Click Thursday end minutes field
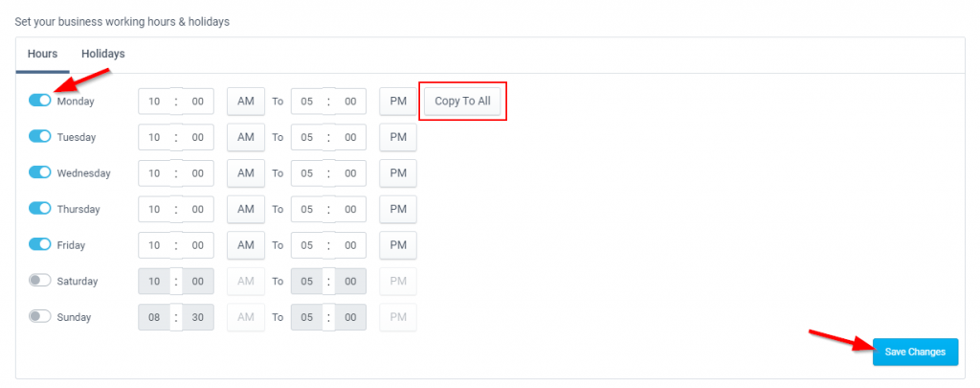 pos(350,210)
